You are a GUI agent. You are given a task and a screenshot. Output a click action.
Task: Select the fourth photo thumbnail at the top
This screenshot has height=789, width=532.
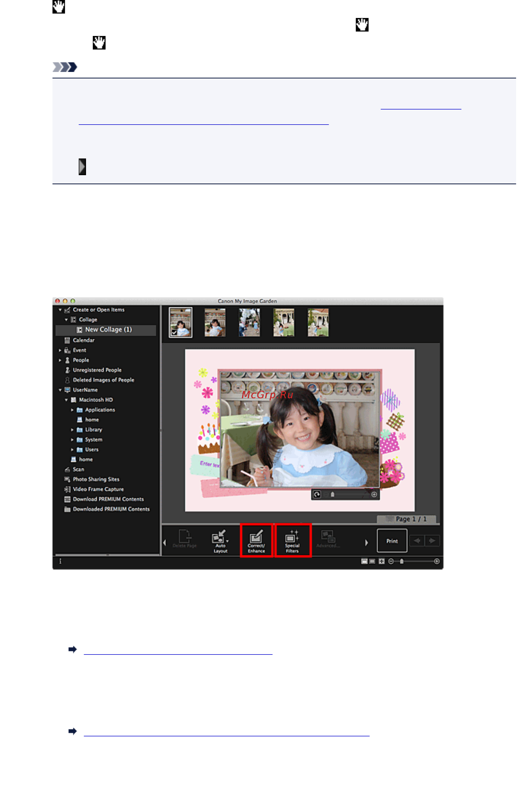284,323
